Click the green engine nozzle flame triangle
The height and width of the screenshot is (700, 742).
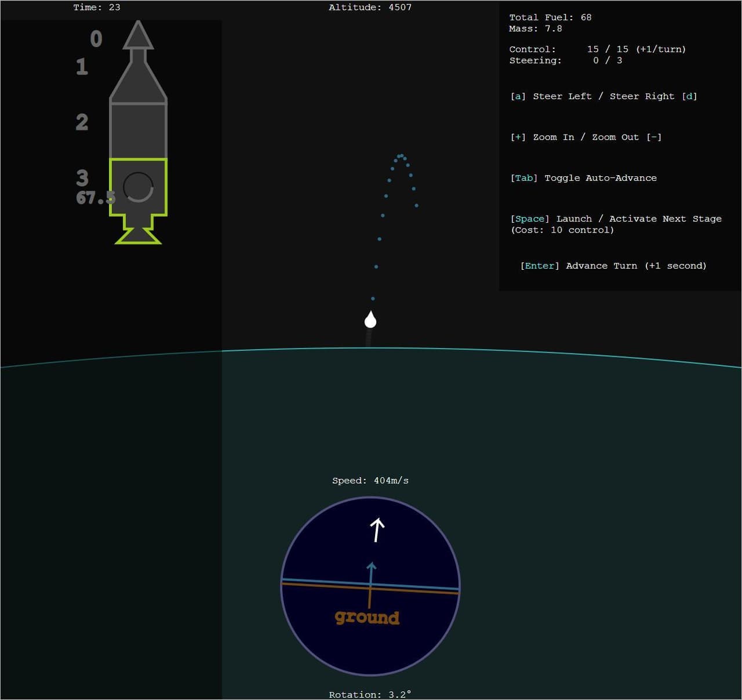click(x=138, y=235)
